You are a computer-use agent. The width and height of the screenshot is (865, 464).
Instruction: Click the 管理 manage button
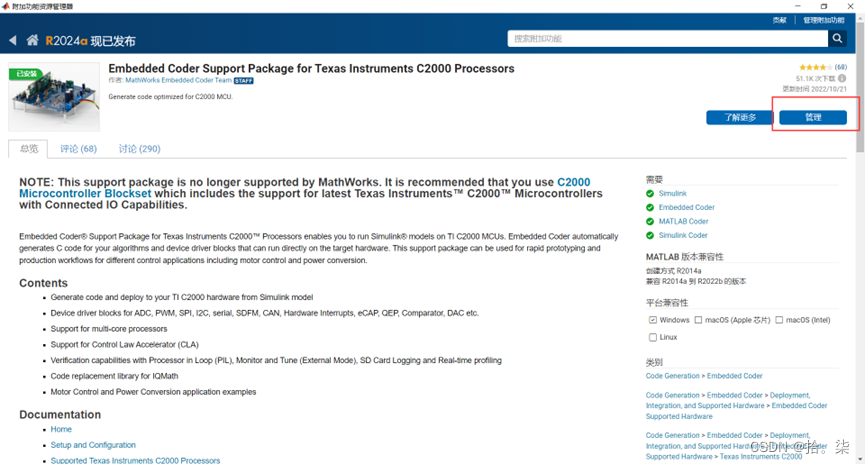point(813,118)
